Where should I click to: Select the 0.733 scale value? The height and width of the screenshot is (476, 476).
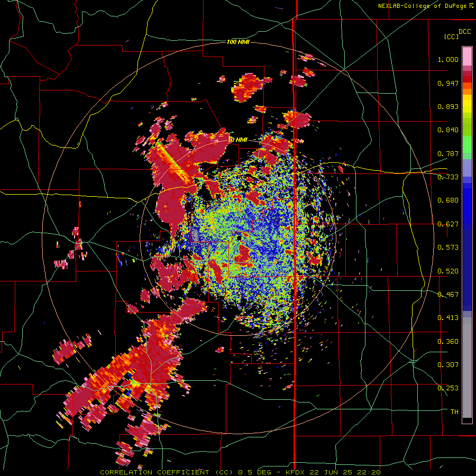(x=448, y=177)
